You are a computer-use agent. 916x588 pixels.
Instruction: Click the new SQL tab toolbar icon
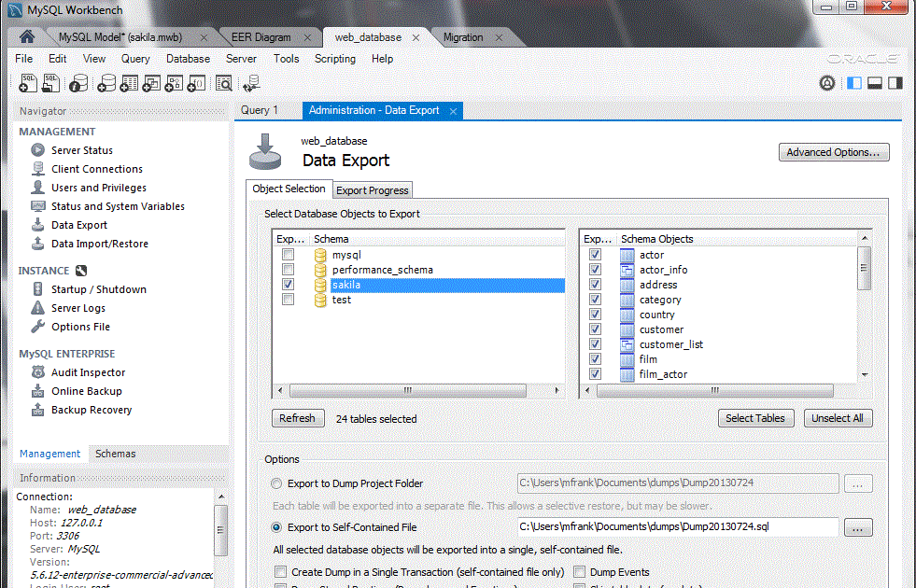tap(28, 83)
